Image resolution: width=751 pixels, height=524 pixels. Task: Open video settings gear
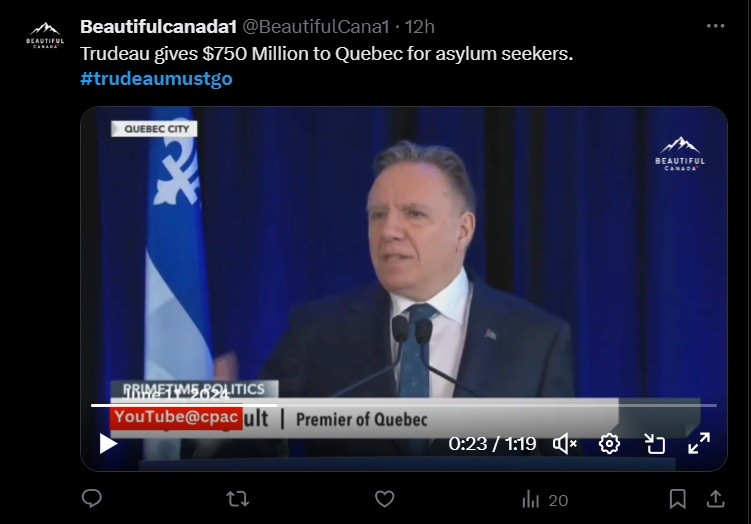[609, 444]
